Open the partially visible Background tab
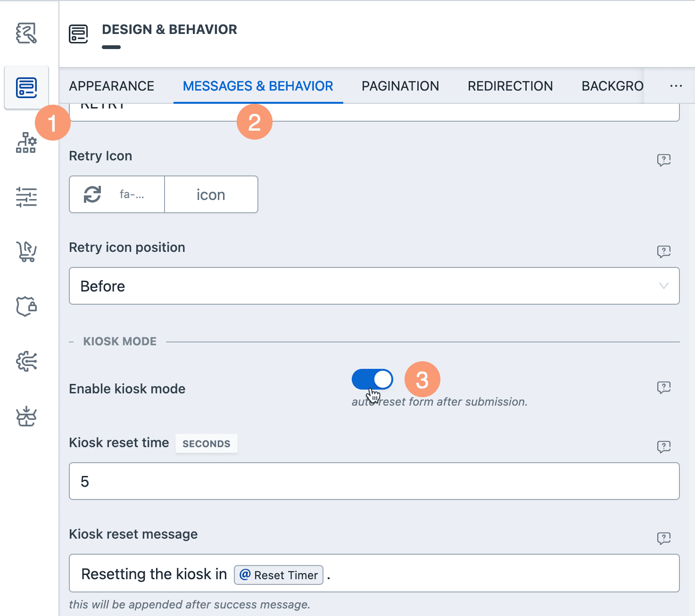This screenshot has width=695, height=616. tap(612, 86)
